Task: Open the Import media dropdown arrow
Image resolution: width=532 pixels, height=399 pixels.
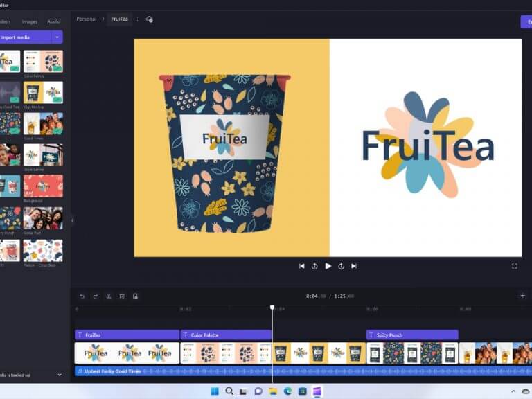Action: (x=57, y=37)
